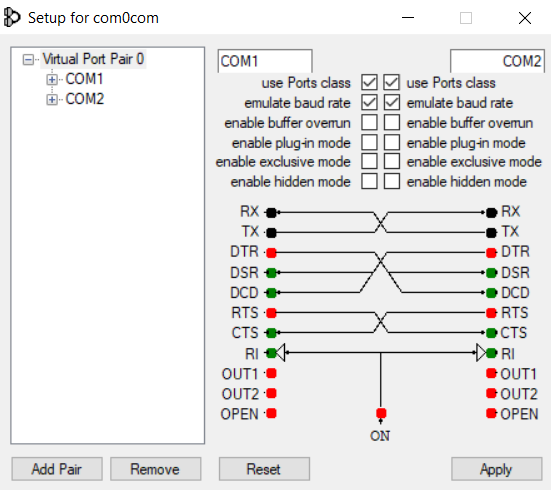Enable exclusive mode for COM2
551x490 pixels.
tap(391, 161)
